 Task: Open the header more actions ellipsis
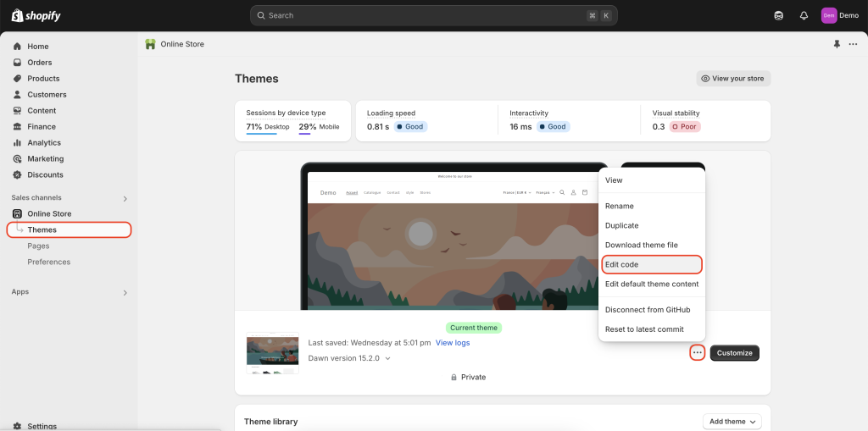tap(853, 44)
